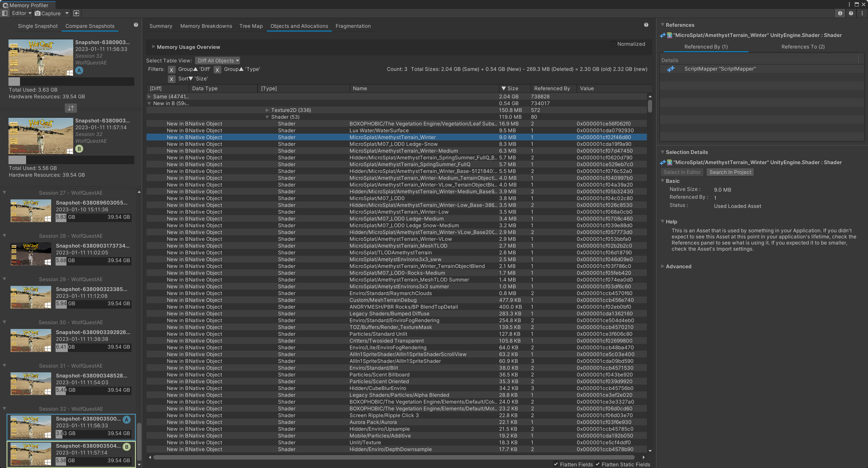Remove the Sort 'Size' filter with its X

172,79
